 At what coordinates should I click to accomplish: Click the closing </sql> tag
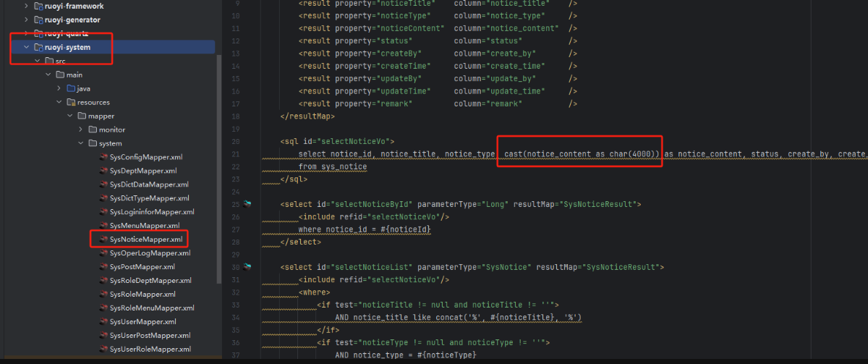[294, 179]
